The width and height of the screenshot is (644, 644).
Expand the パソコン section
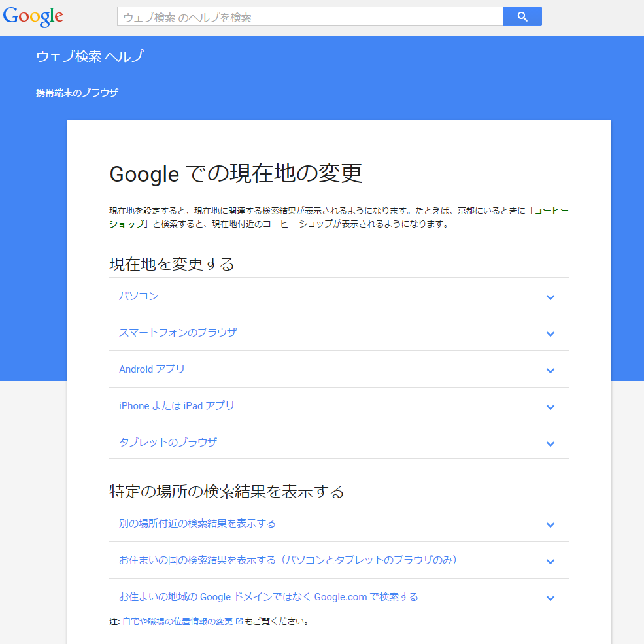pos(339,296)
